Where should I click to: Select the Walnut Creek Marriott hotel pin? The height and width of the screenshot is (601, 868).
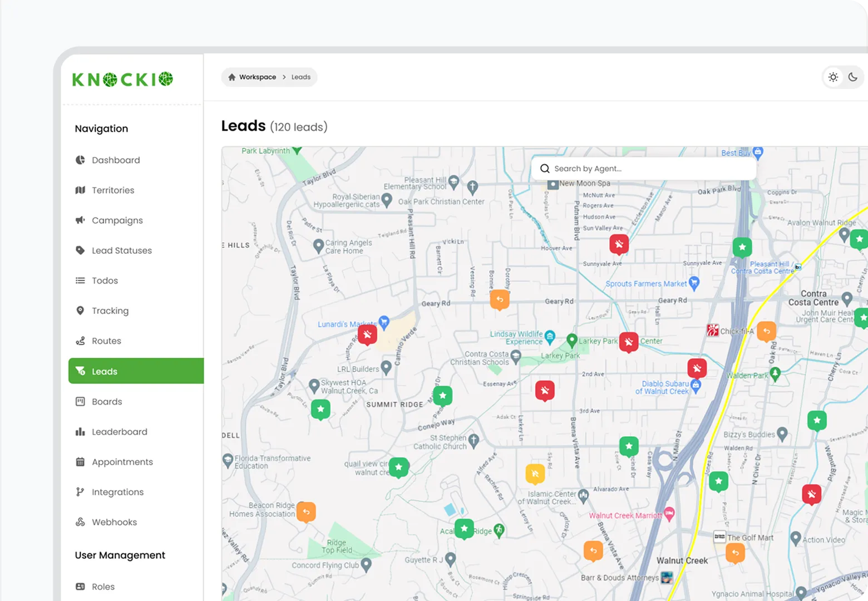[x=669, y=514]
